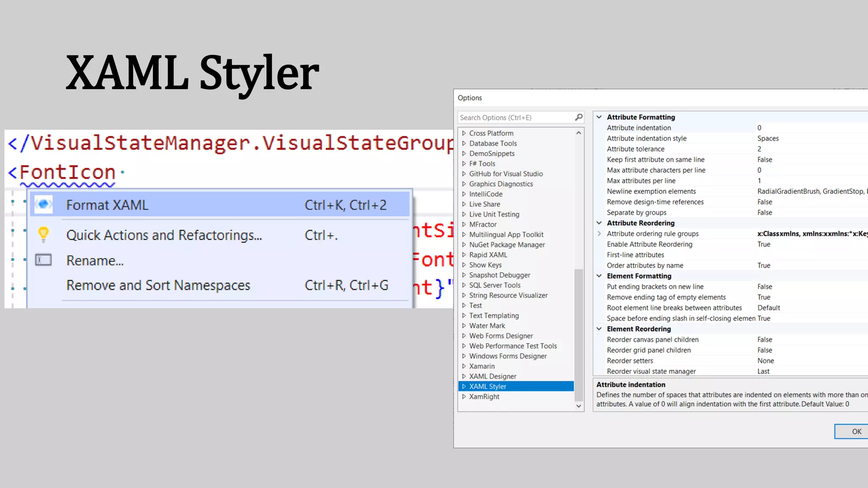Select IntelliCode in options tree
Image resolution: width=868 pixels, height=488 pixels.
click(x=486, y=194)
